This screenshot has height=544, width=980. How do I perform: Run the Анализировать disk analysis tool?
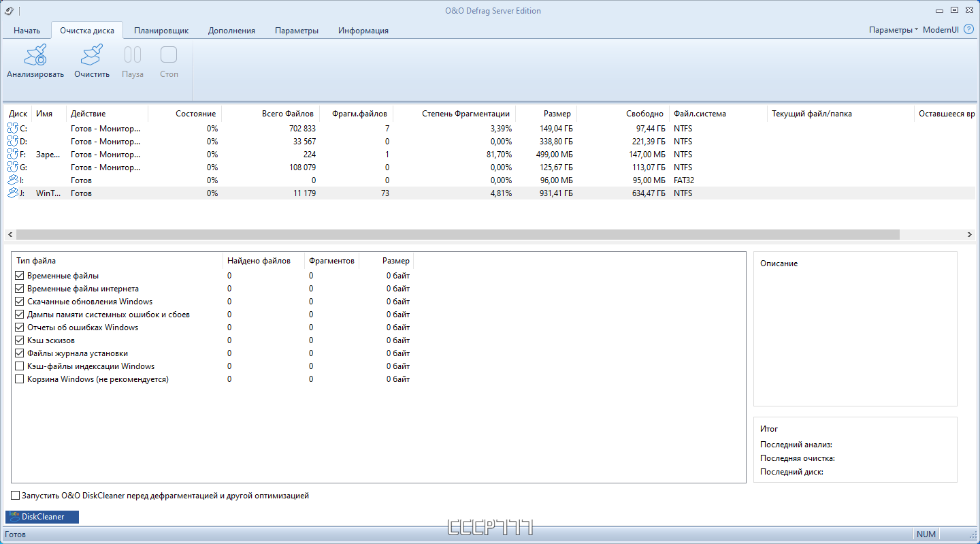click(x=35, y=62)
